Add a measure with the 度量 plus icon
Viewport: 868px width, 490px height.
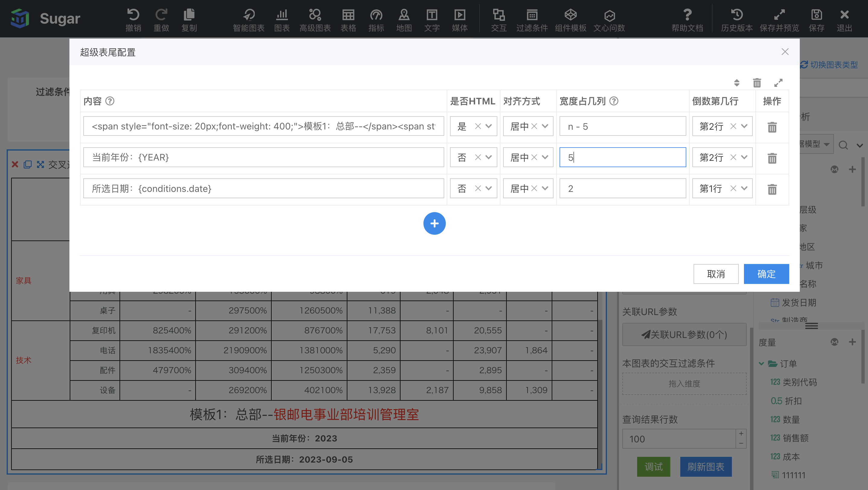coord(853,342)
